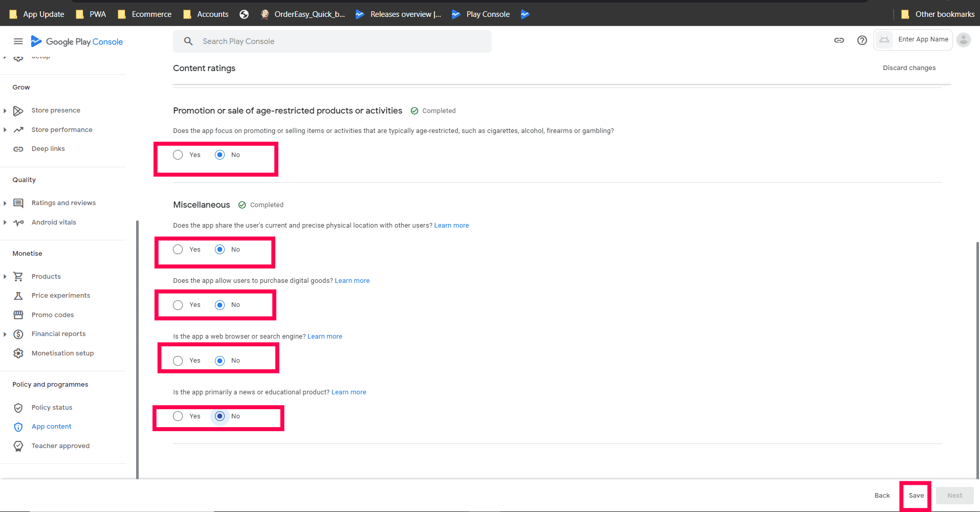This screenshot has height=512, width=980.
Task: Expand the Ratings and reviews arrow
Action: click(x=5, y=203)
